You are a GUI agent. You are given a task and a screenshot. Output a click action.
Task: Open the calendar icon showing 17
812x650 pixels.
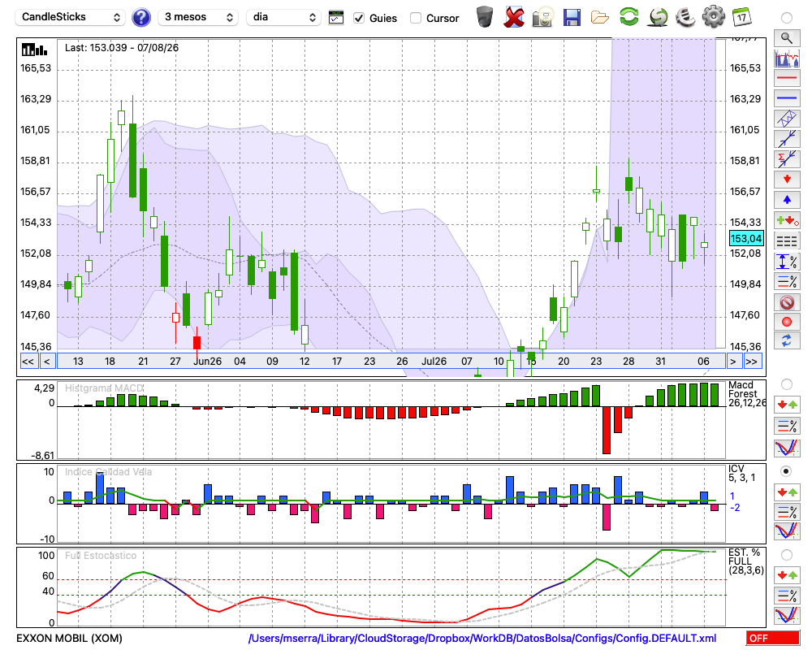click(x=741, y=17)
